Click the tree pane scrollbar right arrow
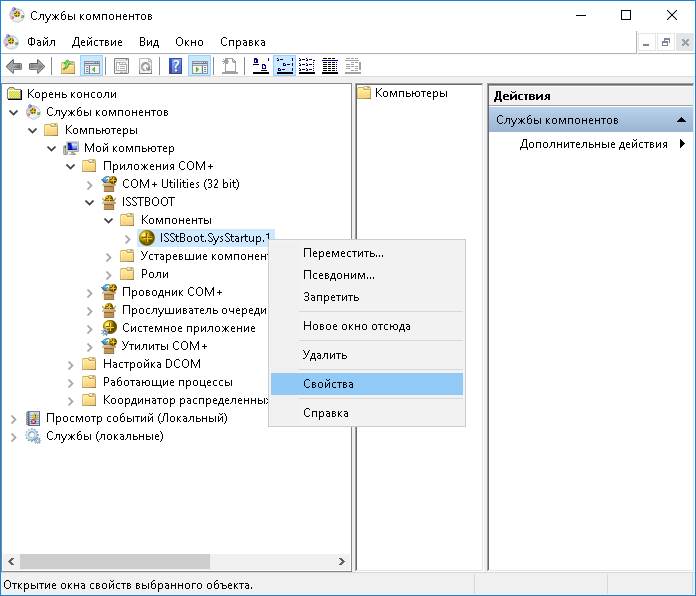The image size is (696, 596). pyautogui.click(x=342, y=561)
